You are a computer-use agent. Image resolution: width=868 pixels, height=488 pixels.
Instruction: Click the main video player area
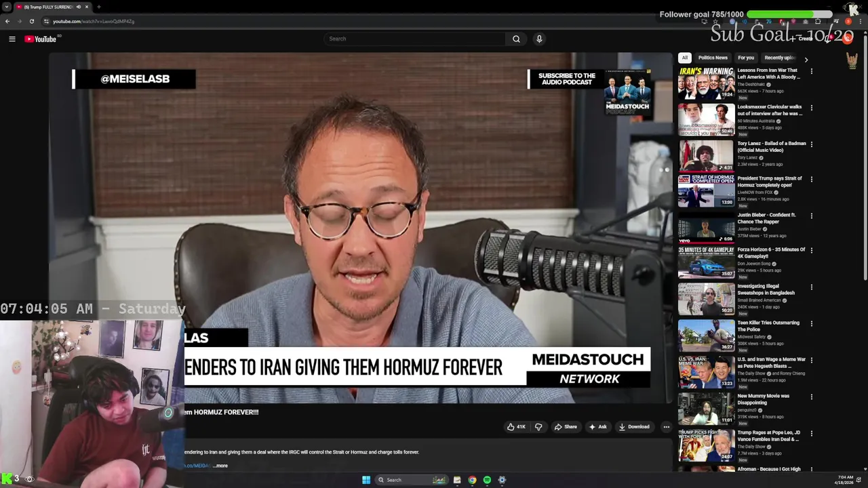(x=360, y=228)
